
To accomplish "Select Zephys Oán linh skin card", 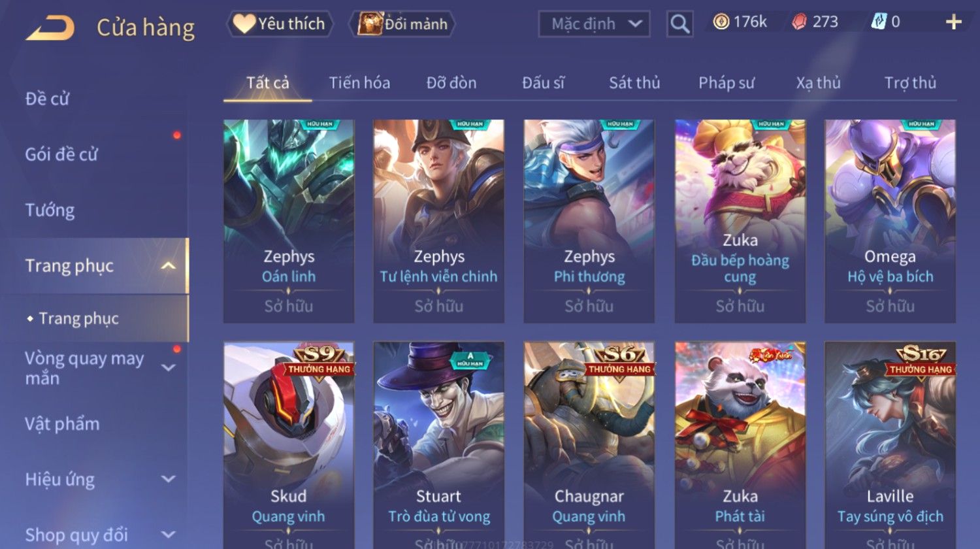I will (x=289, y=221).
